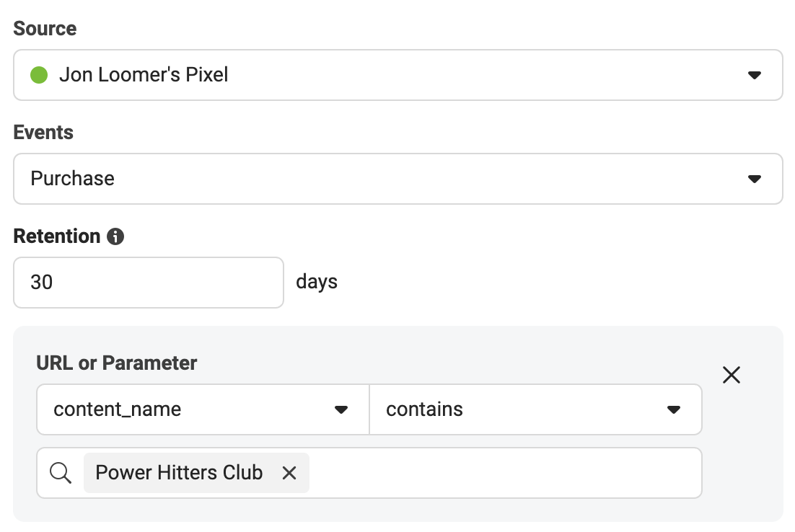Viewport: 795px width, 532px height.
Task: Click the contains dropdown arrow
Action: pos(674,409)
